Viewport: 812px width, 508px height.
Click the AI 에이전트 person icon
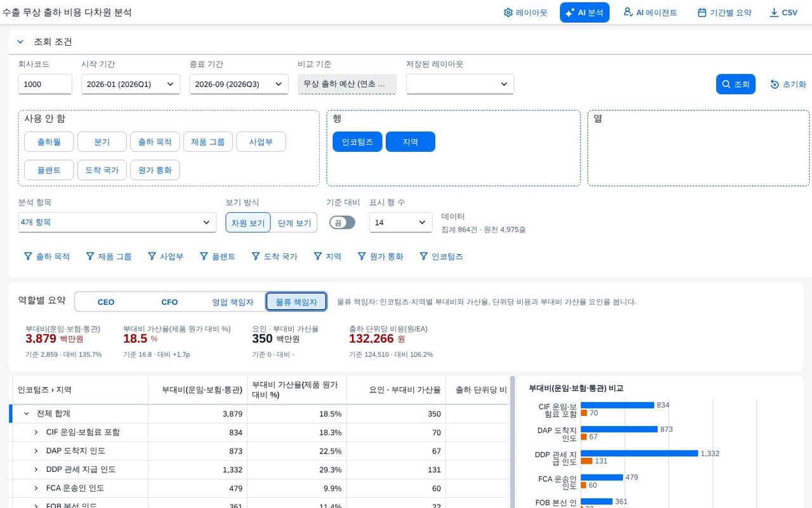pyautogui.click(x=628, y=12)
